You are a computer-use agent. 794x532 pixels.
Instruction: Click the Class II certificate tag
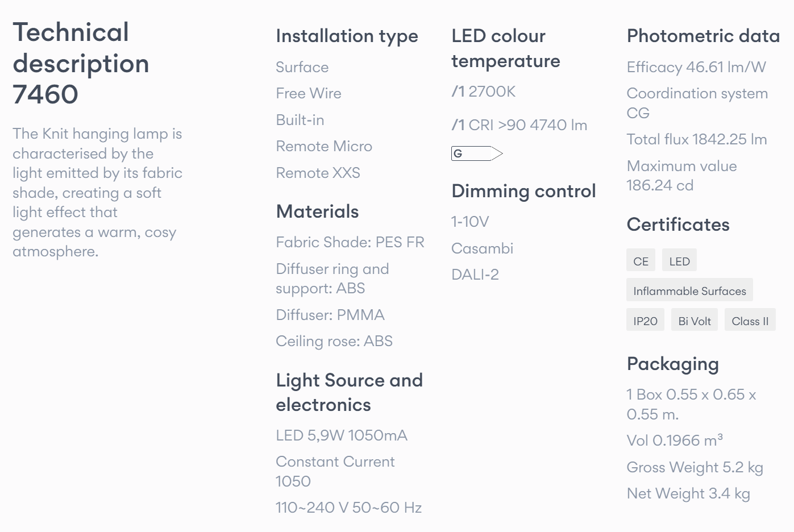point(750,320)
